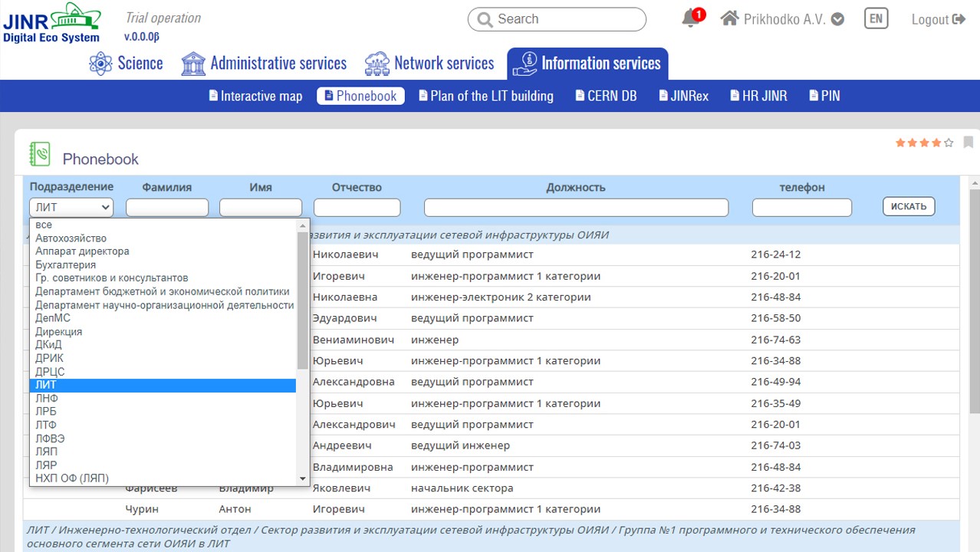Click the JINR Digital Eco System logo

(x=52, y=22)
